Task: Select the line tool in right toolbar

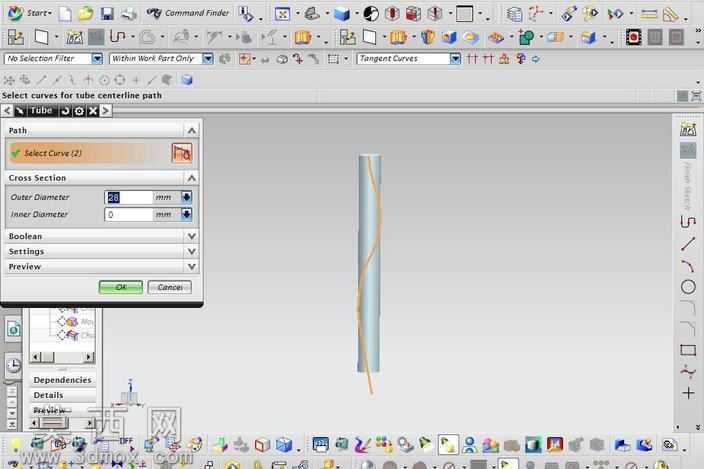Action: (x=688, y=245)
